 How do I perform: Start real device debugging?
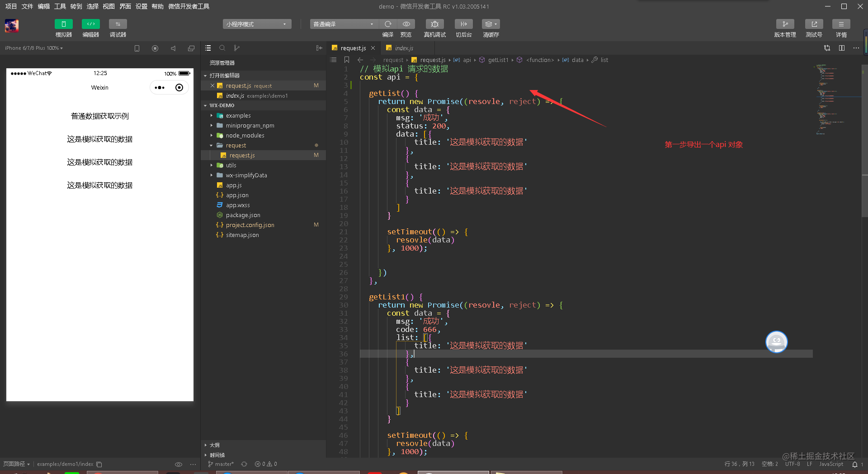(435, 24)
